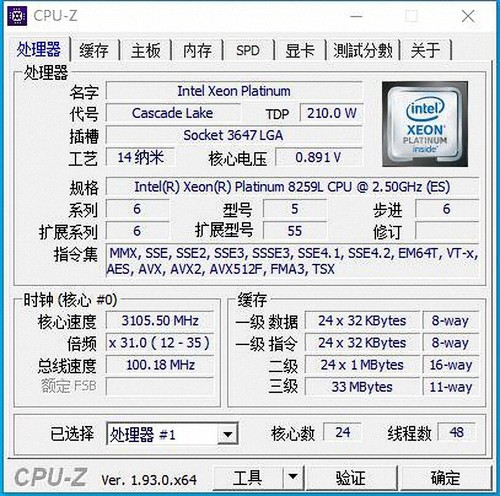Switch to the 主板 tab
The width and height of the screenshot is (500, 496).
pos(146,50)
